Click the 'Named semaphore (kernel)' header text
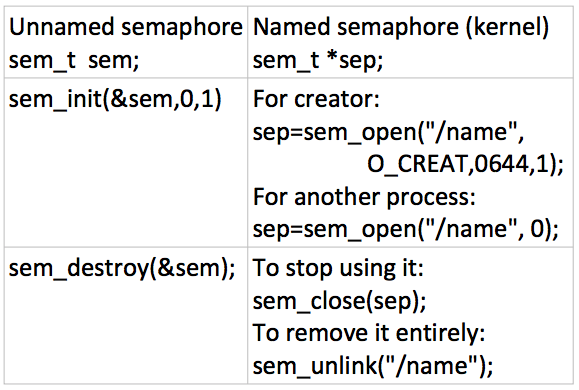579x390 pixels. (401, 28)
